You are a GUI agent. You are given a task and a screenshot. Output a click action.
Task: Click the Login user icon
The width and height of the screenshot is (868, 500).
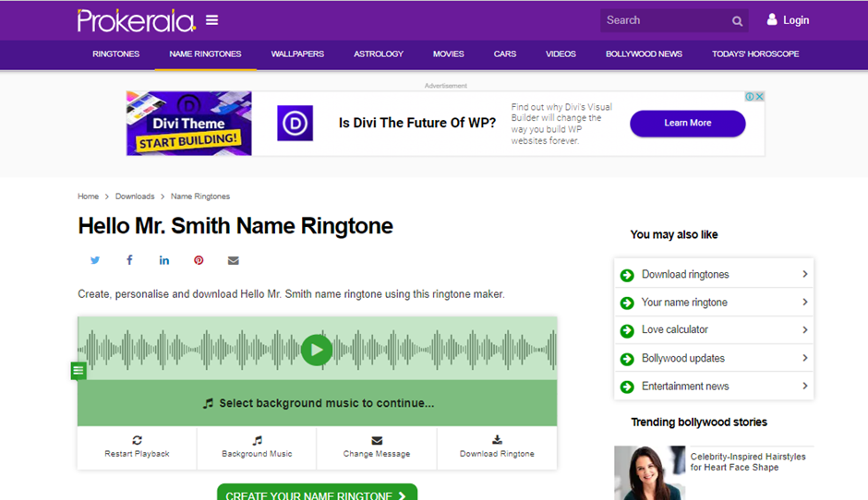tap(772, 20)
